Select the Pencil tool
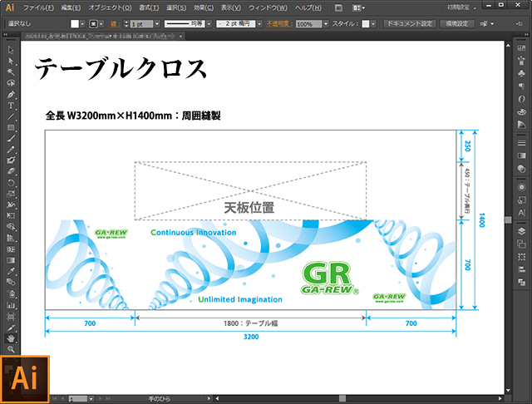 tap(11, 150)
